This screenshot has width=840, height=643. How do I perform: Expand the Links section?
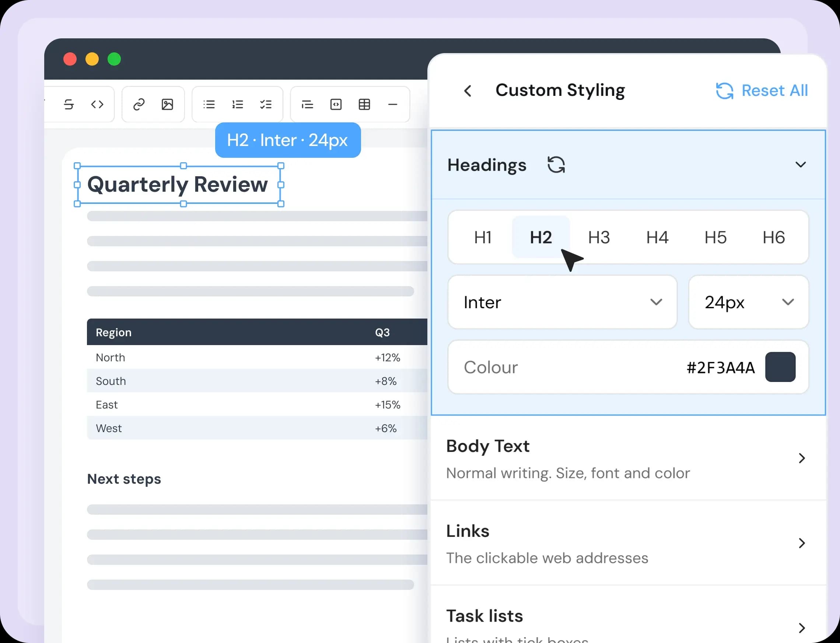coord(628,543)
